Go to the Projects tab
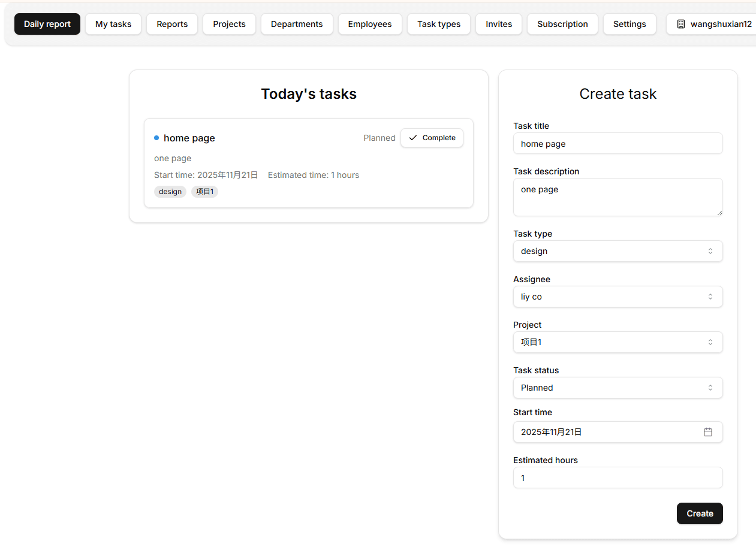This screenshot has height=547, width=756. 229,24
